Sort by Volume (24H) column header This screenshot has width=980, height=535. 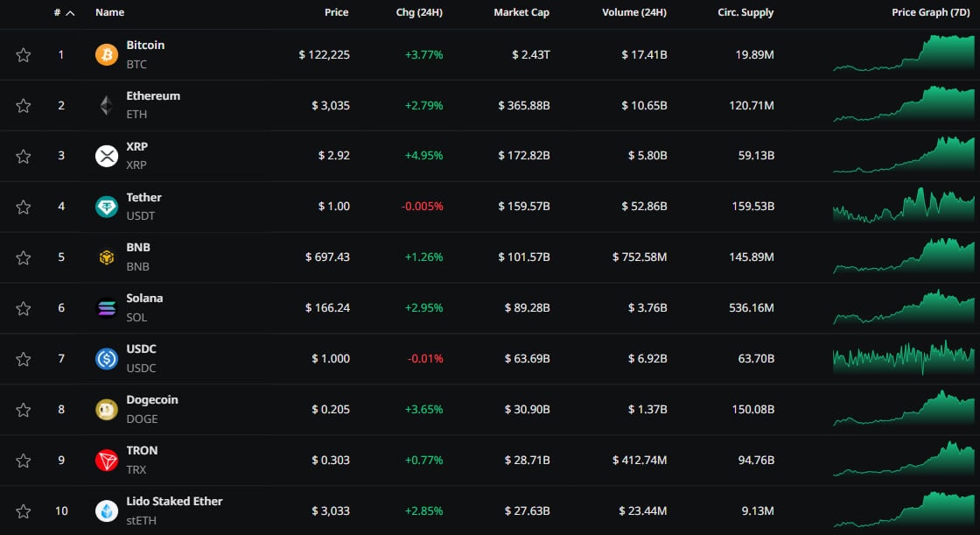pos(633,12)
